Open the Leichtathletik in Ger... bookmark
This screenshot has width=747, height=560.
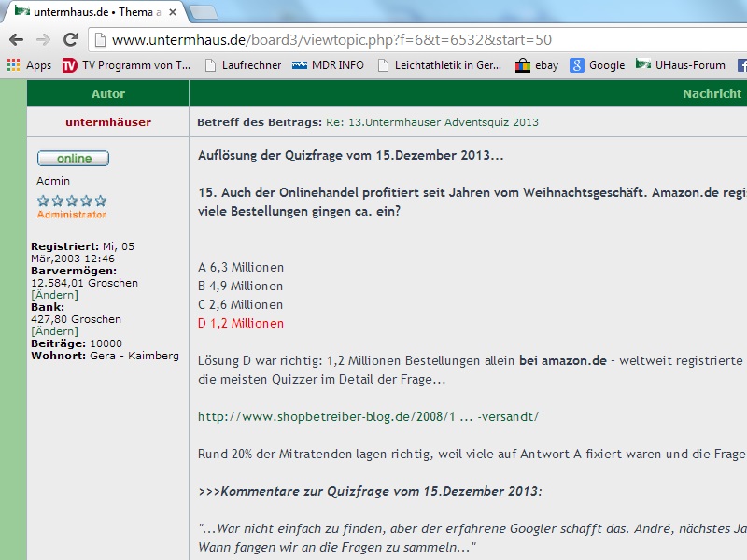[x=439, y=65]
